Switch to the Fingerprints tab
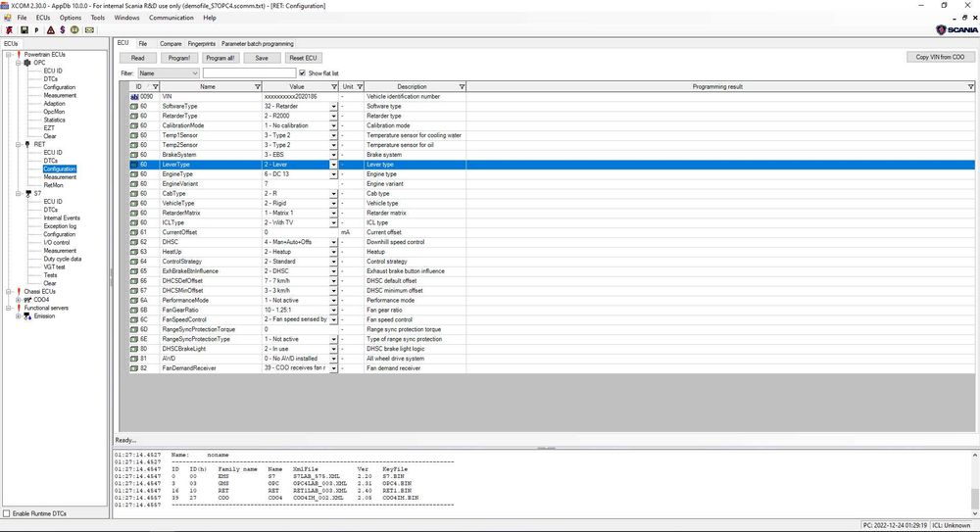The image size is (980, 532). point(201,44)
